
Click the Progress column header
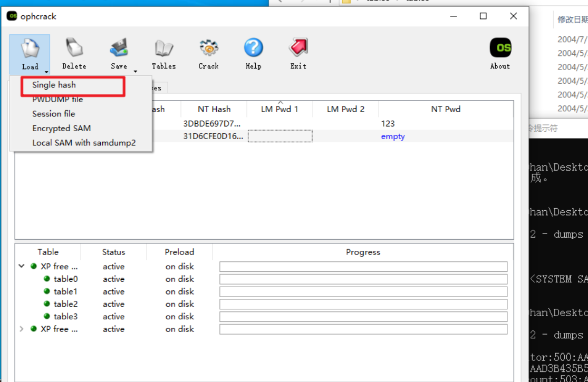[363, 252]
